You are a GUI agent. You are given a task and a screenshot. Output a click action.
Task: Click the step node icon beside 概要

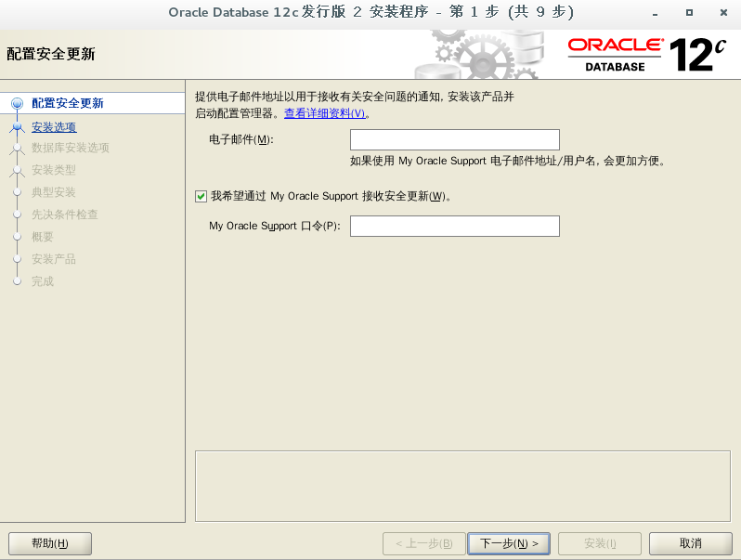coord(17,236)
